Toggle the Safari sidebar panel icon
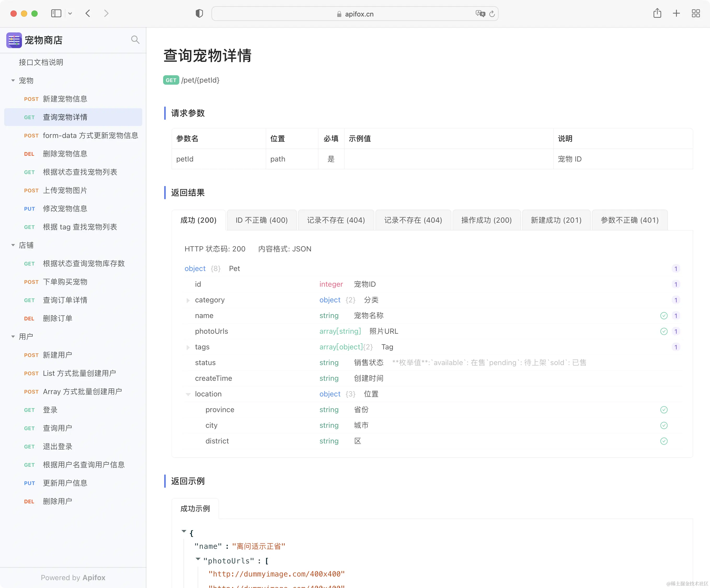710x588 pixels. click(x=56, y=14)
